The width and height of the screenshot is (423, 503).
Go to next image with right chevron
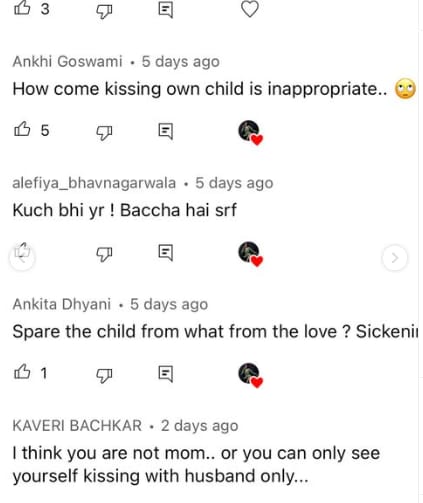(395, 258)
